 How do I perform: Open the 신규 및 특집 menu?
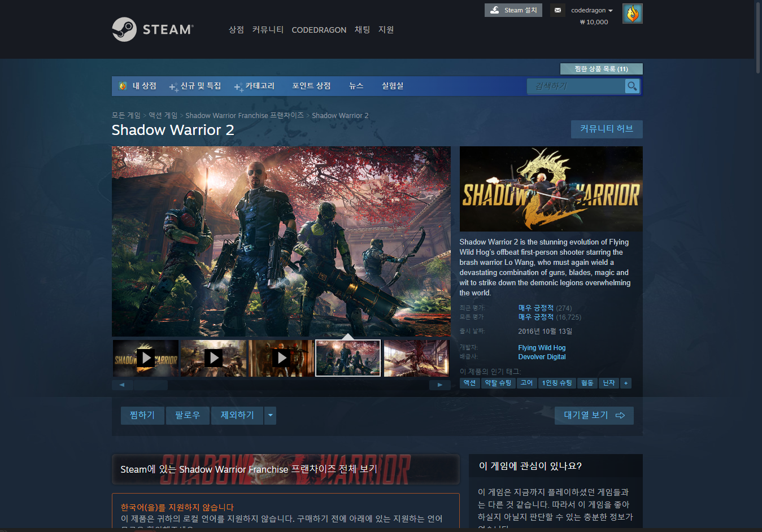click(x=195, y=86)
